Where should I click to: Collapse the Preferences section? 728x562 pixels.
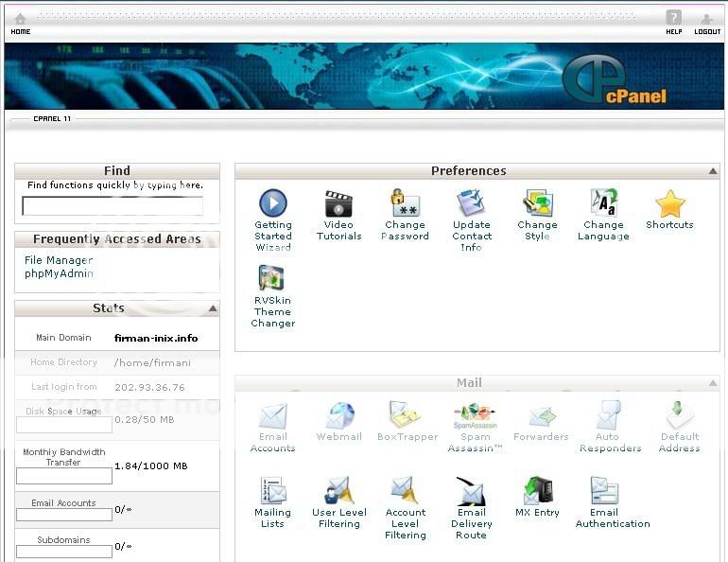tap(713, 171)
